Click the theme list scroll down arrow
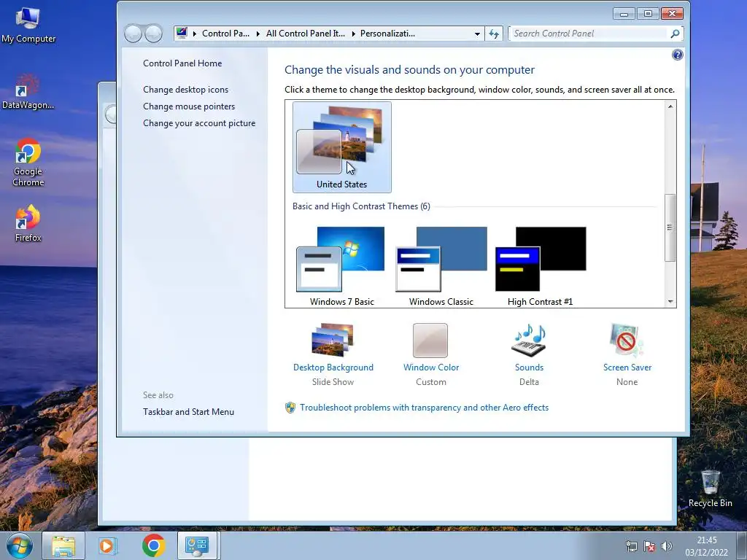 [670, 301]
